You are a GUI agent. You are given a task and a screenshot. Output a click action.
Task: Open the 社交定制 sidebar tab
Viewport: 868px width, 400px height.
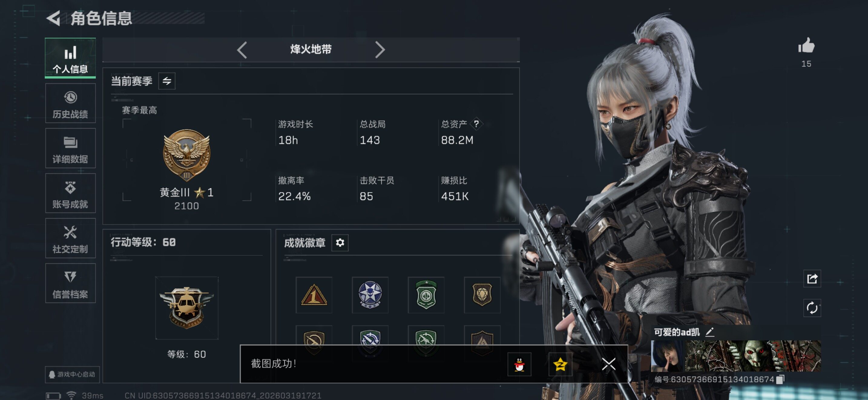71,238
